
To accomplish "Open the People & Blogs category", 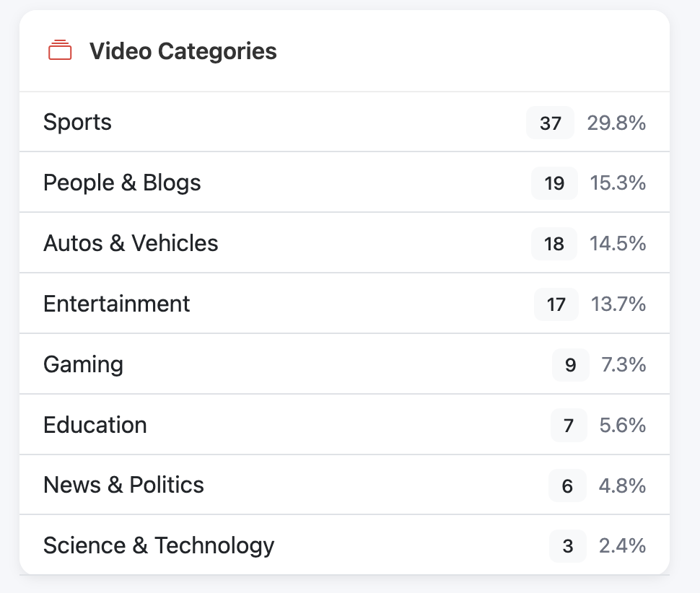I will (123, 183).
